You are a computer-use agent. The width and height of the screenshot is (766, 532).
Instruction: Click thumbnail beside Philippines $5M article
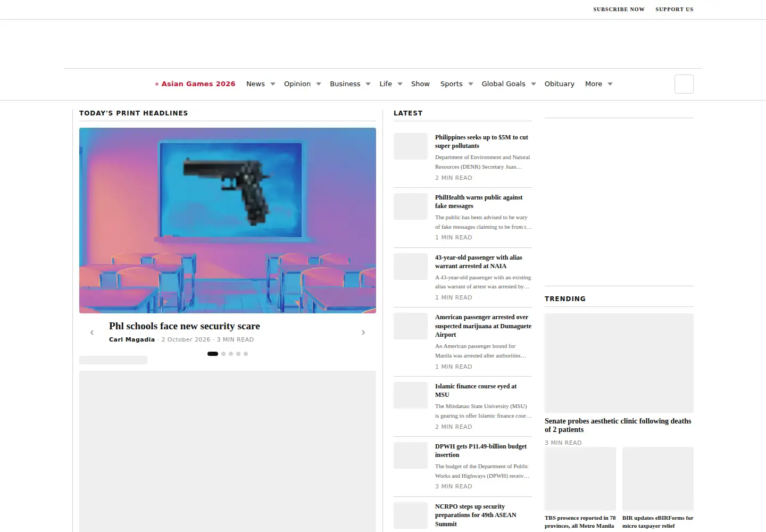tap(411, 146)
